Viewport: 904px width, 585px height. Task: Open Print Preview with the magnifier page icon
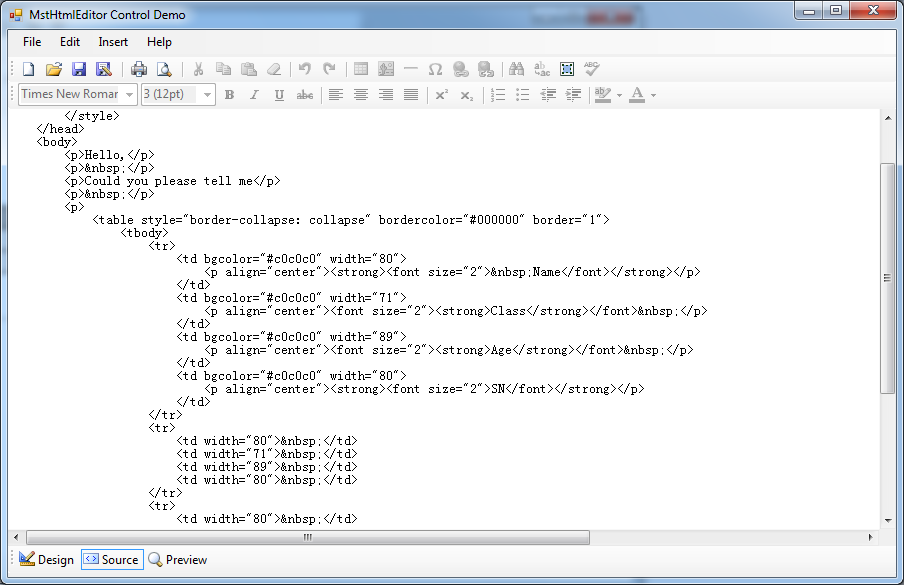pyautogui.click(x=164, y=69)
